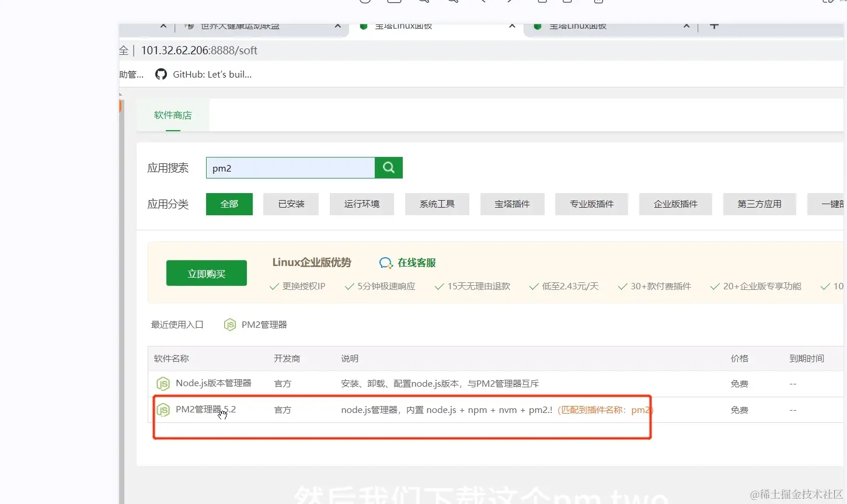Screen dimensions: 847x504
Task: Open PM2管理器 5.2 entry
Action: point(205,409)
